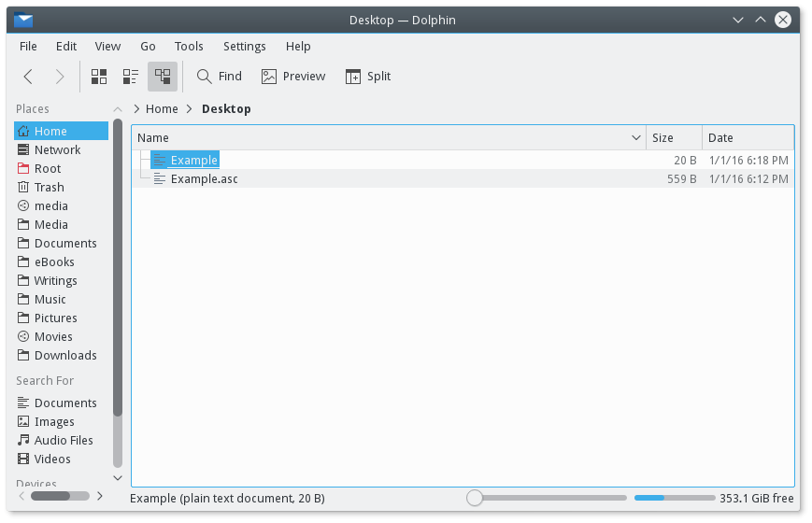The image size is (812, 523).
Task: Click the free disk space bar
Action: click(x=675, y=498)
